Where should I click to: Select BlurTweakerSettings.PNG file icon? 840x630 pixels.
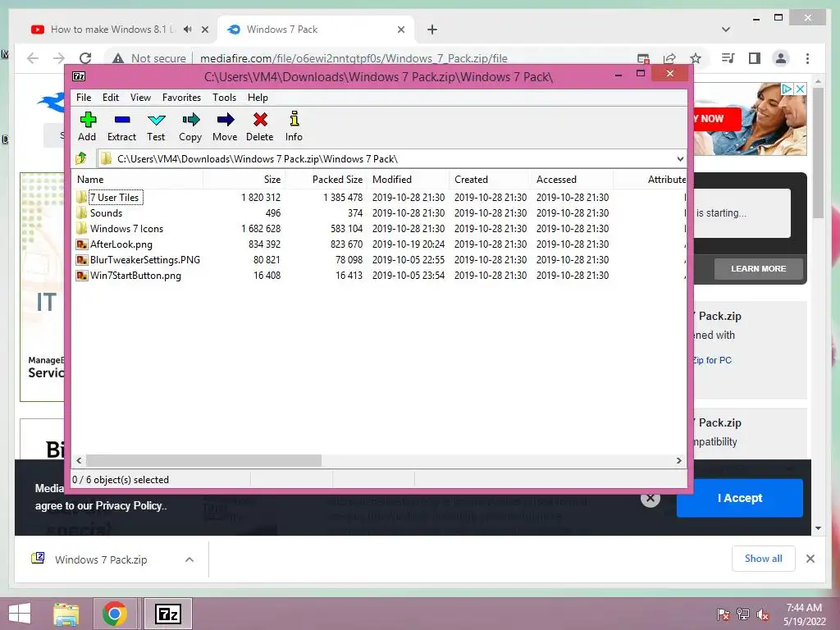click(x=81, y=260)
